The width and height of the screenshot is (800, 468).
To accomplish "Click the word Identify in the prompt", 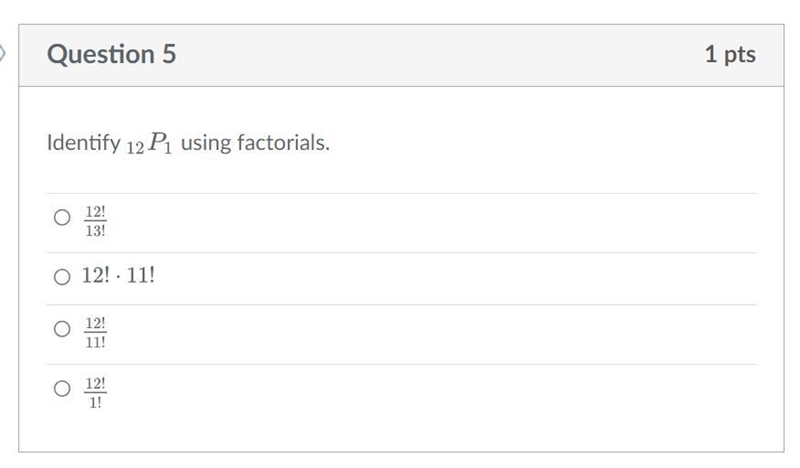I will tap(84, 142).
